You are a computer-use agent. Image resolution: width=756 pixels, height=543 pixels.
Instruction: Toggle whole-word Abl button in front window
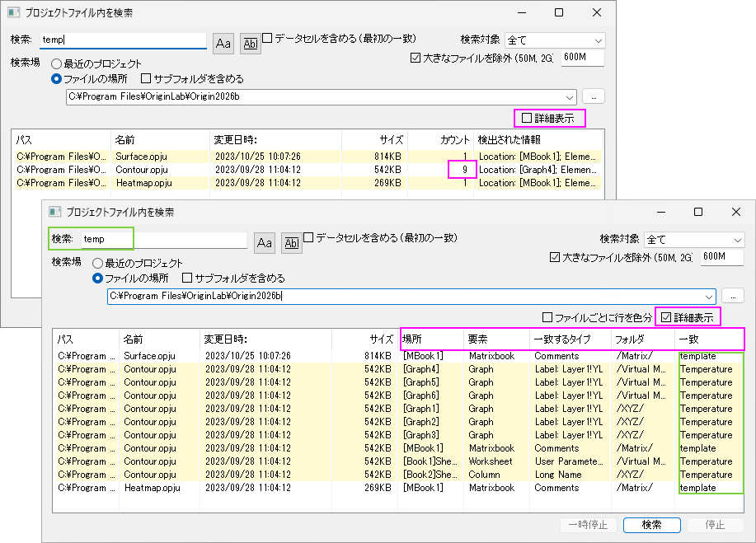tap(292, 243)
